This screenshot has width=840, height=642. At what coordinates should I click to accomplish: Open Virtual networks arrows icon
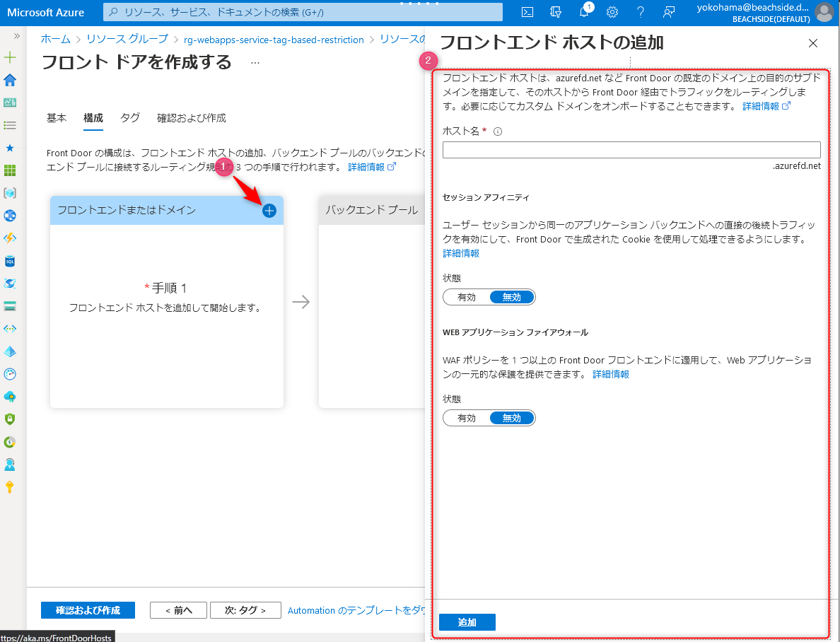[10, 329]
